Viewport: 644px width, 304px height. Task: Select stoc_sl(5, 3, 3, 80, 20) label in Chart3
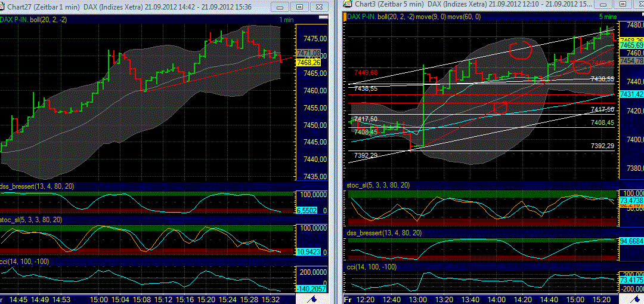click(378, 185)
